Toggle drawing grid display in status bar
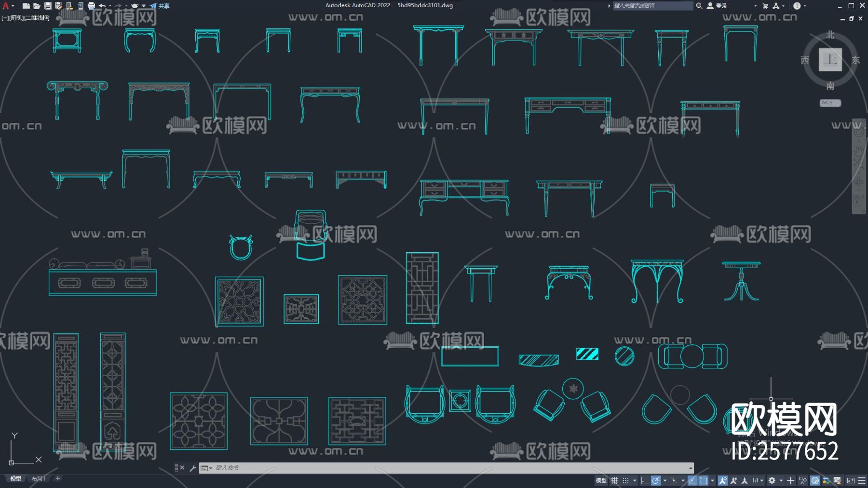The image size is (868, 488). tap(614, 480)
